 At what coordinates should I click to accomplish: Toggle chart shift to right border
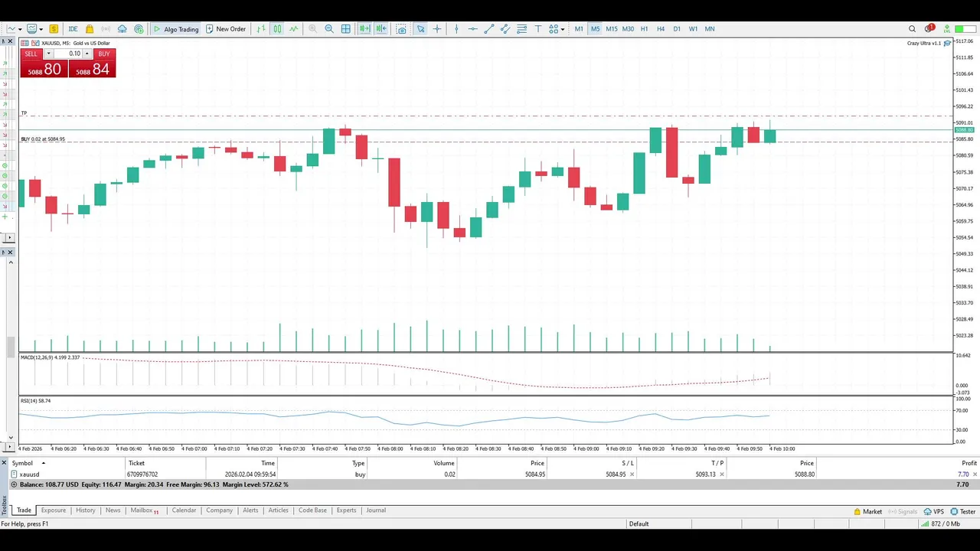click(x=381, y=29)
